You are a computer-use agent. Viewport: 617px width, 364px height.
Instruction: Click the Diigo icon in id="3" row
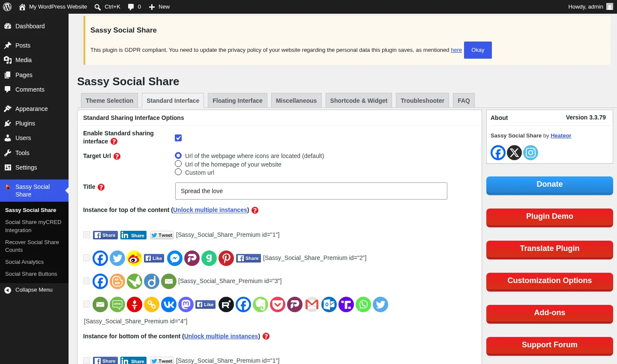152,281
